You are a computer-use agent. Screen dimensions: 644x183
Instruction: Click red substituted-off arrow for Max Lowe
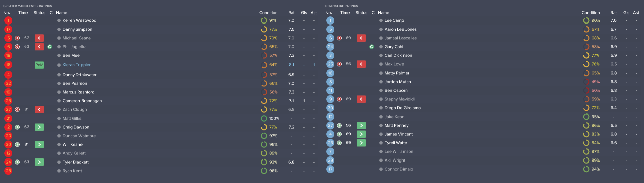tap(361, 64)
